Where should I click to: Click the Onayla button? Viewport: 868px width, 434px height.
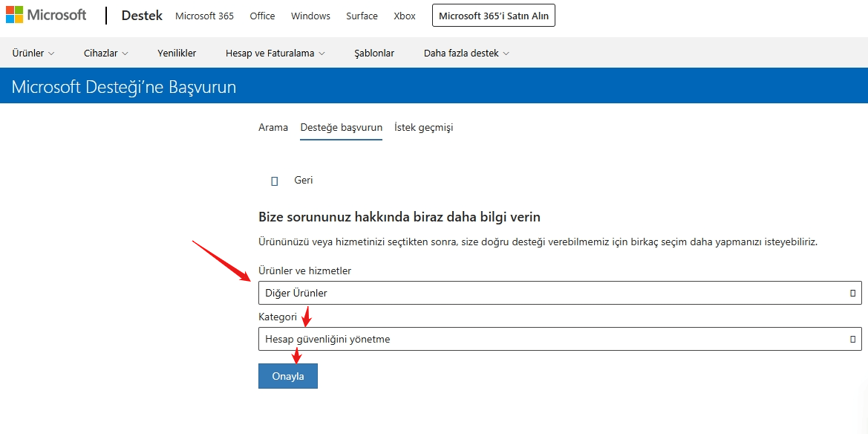288,376
